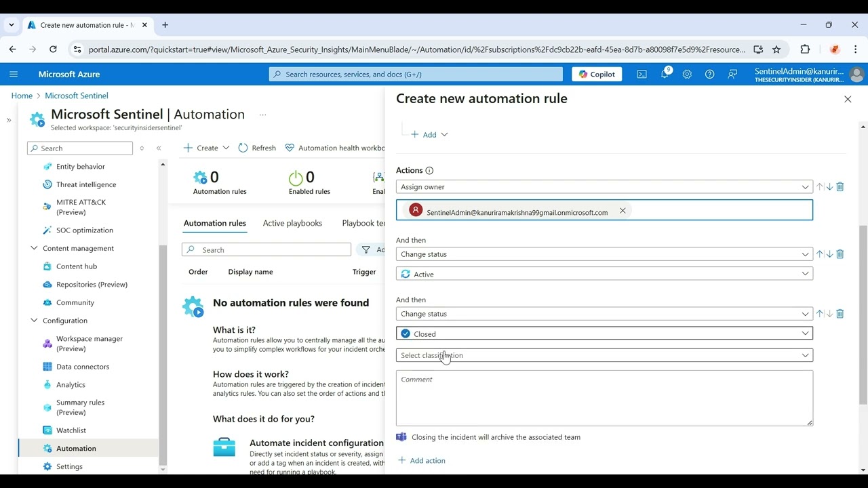Screen dimensions: 868x488
Task: Click the Refresh button in the Automation toolbar
Action: point(257,148)
